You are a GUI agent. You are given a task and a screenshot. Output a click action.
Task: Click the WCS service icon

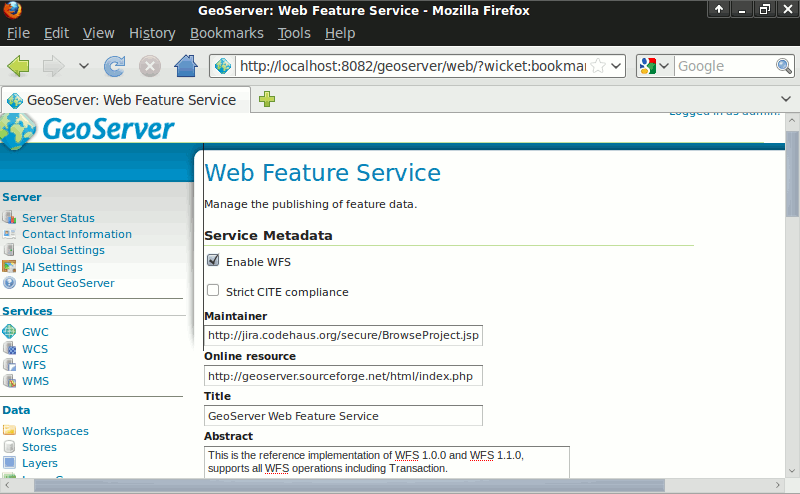(9, 349)
